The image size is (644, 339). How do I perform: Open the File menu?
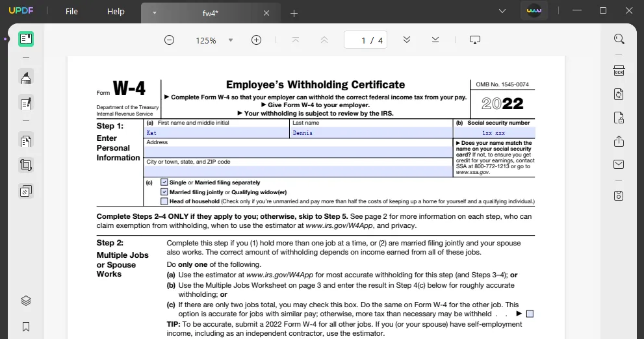(x=71, y=12)
